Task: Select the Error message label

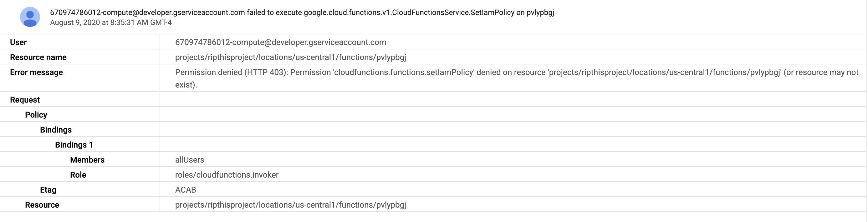Action: pos(36,73)
